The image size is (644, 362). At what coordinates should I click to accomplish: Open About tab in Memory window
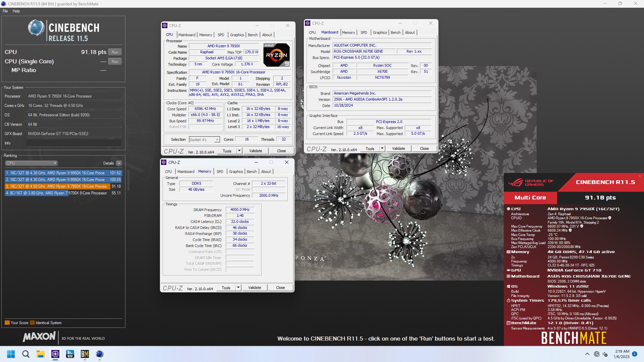[x=266, y=172]
